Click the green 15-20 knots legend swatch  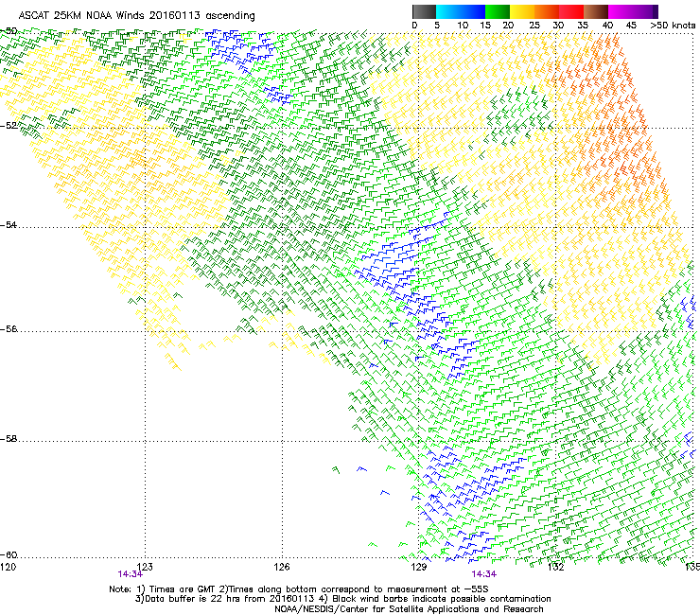[x=498, y=11]
